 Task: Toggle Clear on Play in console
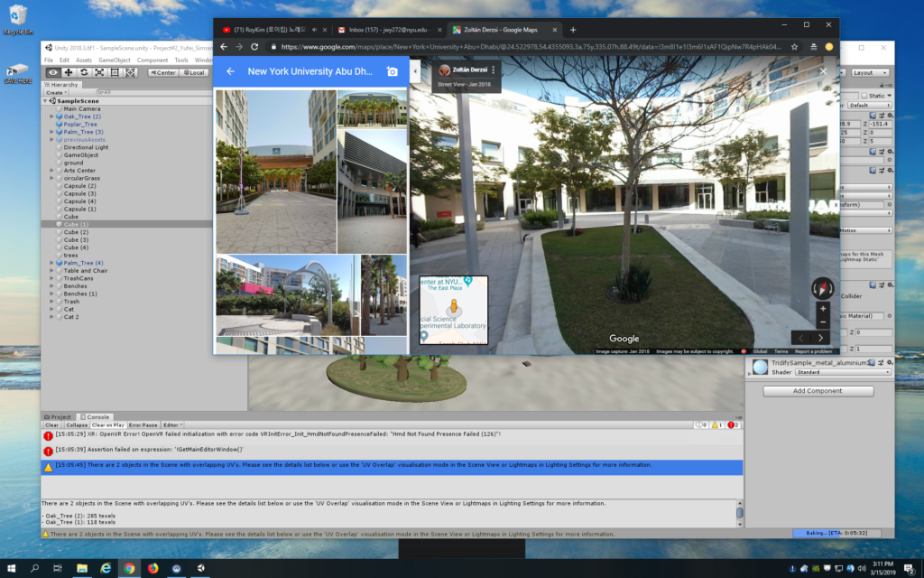pyautogui.click(x=108, y=424)
